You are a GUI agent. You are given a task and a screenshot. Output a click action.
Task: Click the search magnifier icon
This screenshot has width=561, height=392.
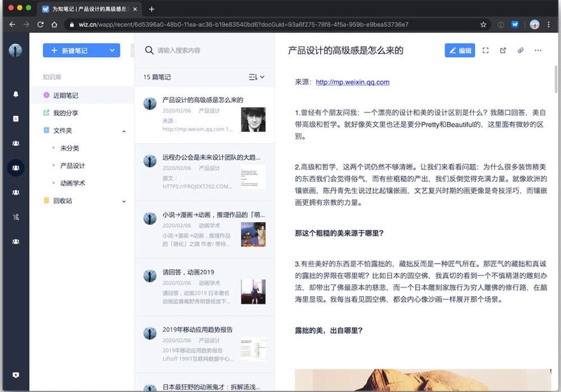149,50
